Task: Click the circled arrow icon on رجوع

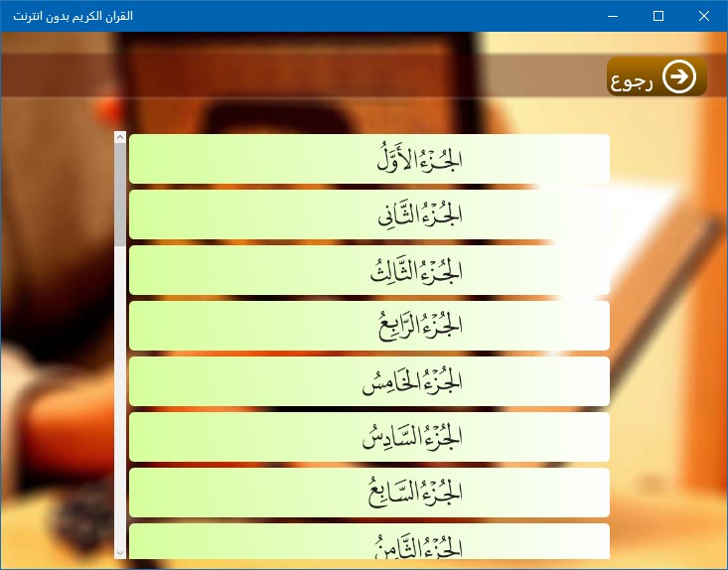Action: coord(678,76)
